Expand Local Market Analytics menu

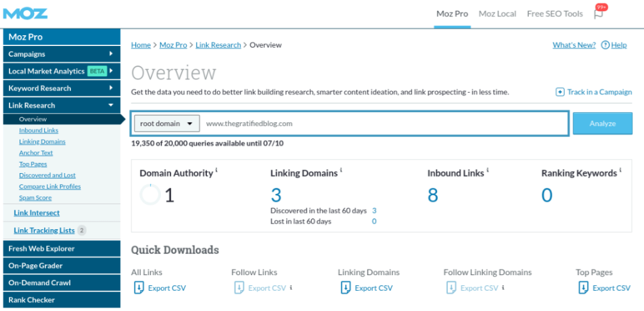coord(62,71)
